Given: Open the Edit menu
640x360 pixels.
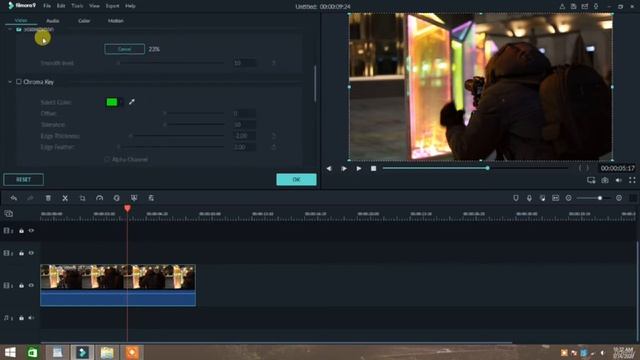Looking at the screenshot, I should [x=61, y=6].
